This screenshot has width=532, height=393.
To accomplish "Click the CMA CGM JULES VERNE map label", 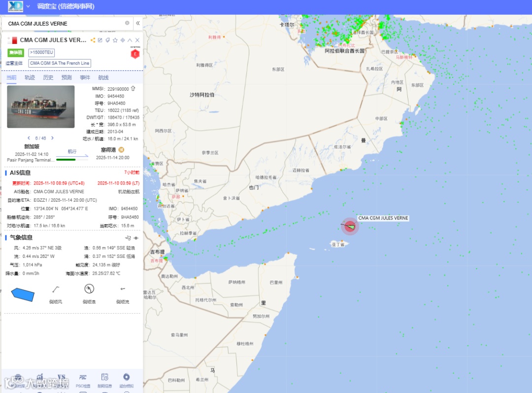I will point(383,218).
